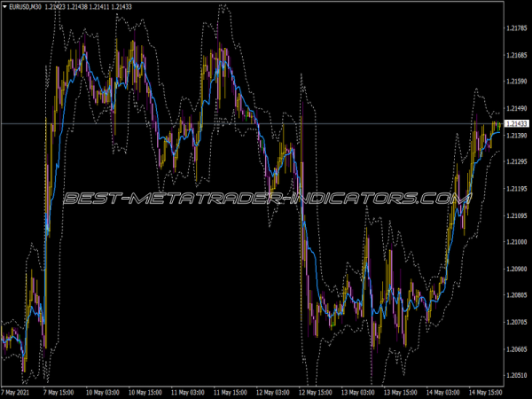Viewport: 532px width, 399px height.
Task: Click the OHLC values in chart header
Action: (x=88, y=7)
